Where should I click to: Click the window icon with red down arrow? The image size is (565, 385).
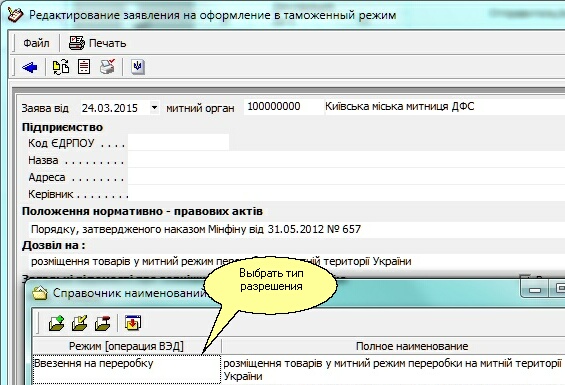coord(133,323)
